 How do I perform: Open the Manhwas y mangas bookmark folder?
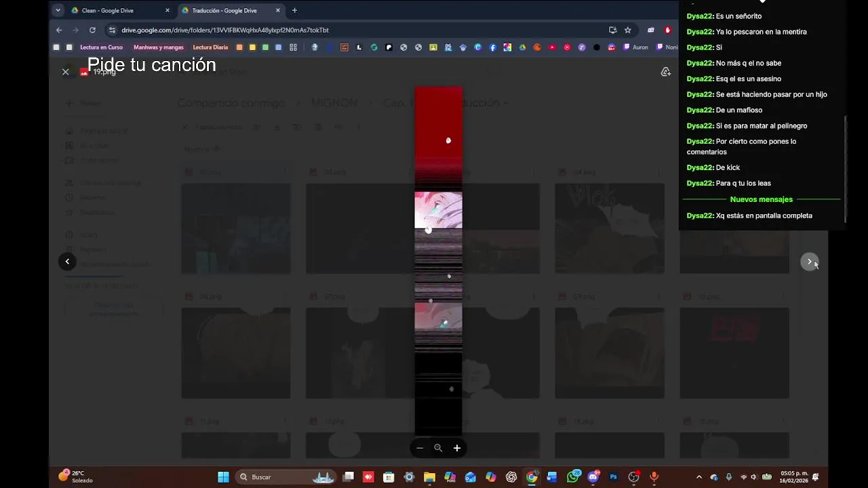tap(158, 47)
